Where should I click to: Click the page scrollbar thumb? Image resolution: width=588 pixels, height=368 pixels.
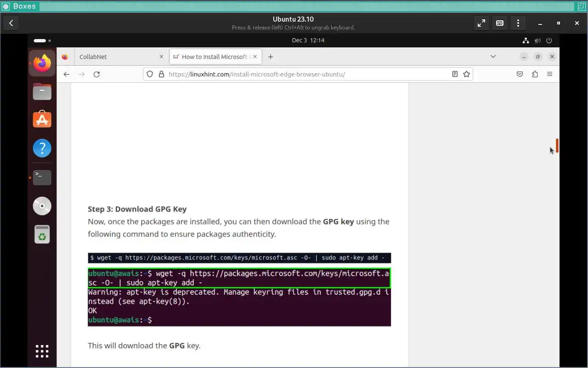557,146
